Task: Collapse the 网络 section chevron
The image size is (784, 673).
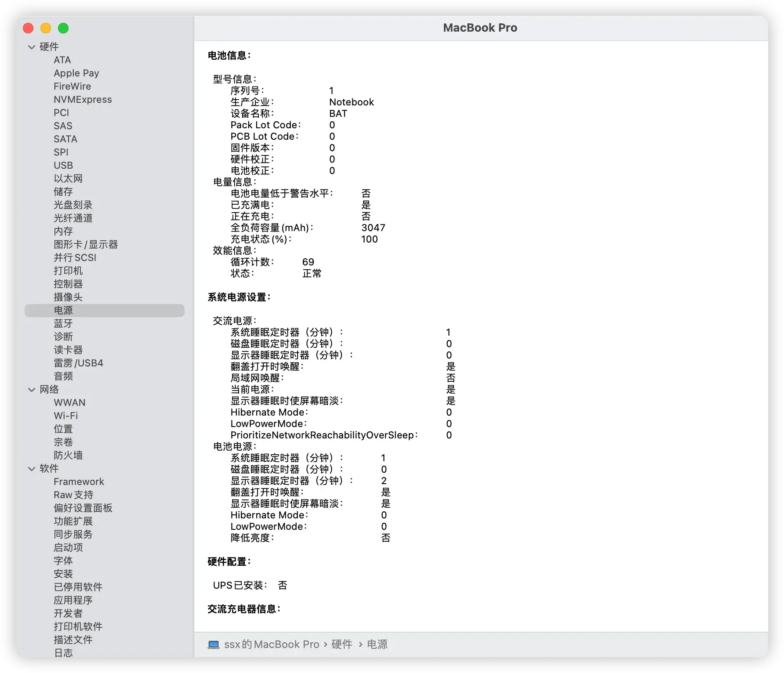Action: pyautogui.click(x=32, y=390)
